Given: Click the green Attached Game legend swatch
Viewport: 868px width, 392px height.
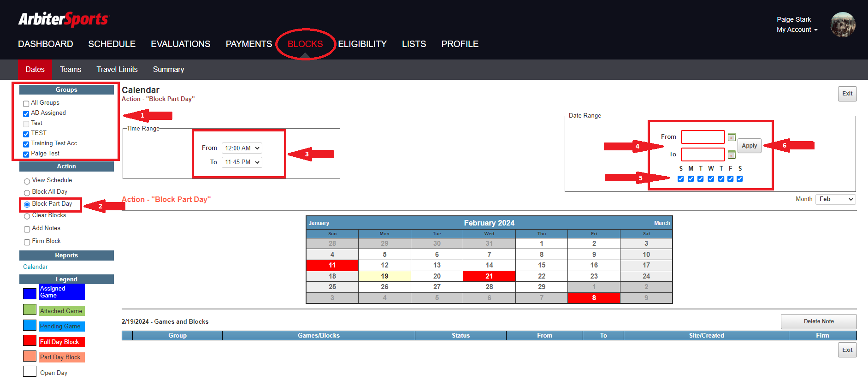Looking at the screenshot, I should [x=30, y=309].
